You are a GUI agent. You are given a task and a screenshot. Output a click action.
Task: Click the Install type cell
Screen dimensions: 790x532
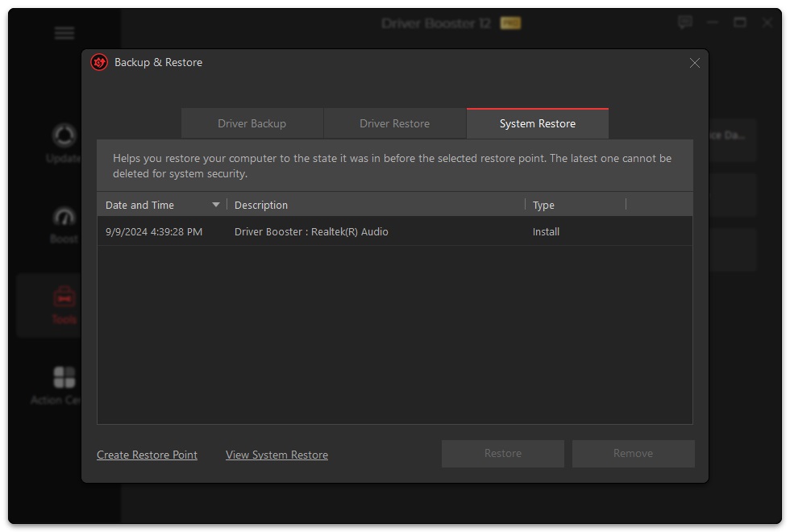(x=547, y=232)
